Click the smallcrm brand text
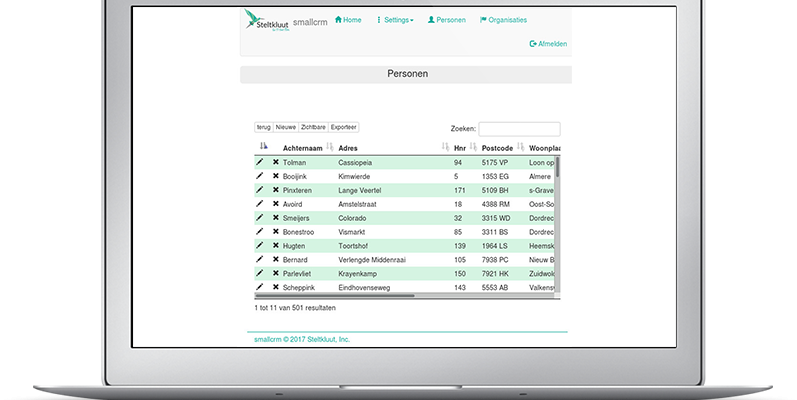The image size is (797, 400). pyautogui.click(x=310, y=22)
